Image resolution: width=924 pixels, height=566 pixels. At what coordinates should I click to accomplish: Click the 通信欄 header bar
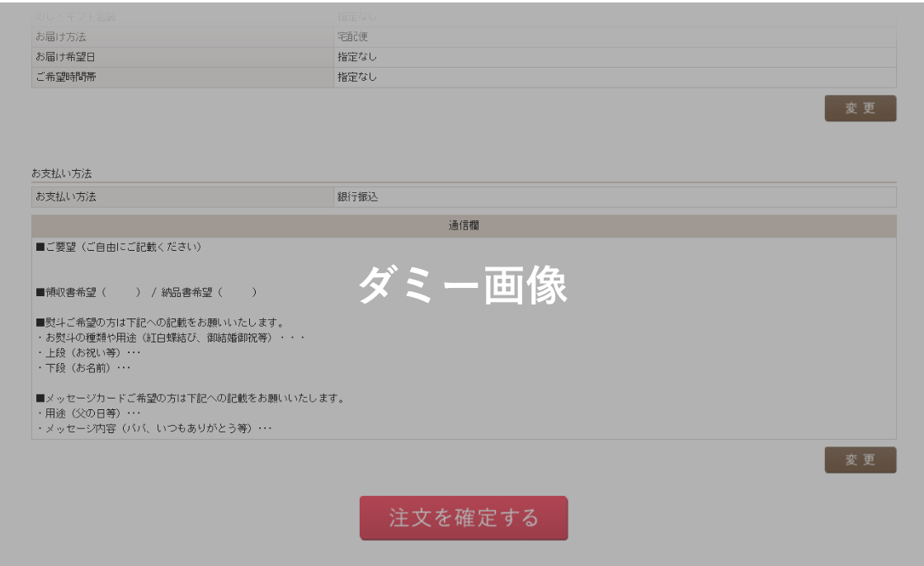click(463, 226)
